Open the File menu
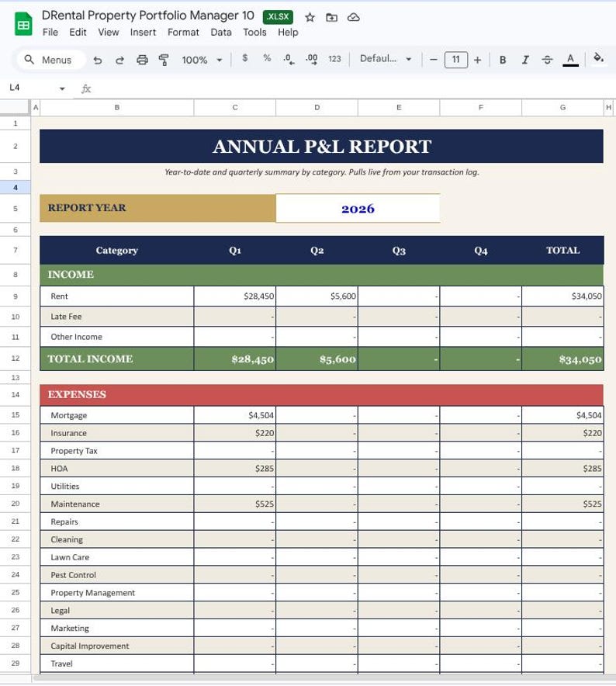This screenshot has height=686, width=616. click(50, 33)
